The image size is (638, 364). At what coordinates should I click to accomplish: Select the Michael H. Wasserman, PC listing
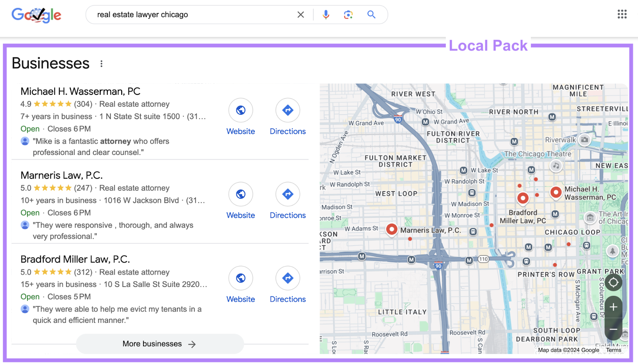coord(80,91)
